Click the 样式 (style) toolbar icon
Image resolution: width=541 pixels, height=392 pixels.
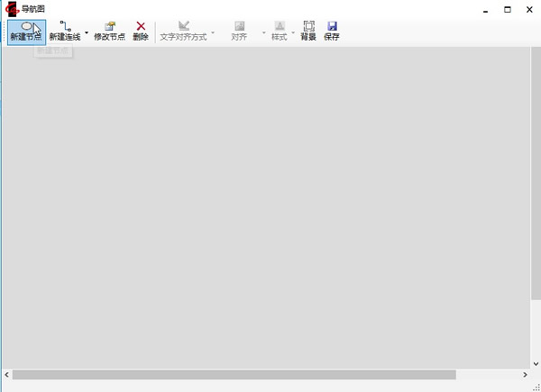(x=279, y=32)
